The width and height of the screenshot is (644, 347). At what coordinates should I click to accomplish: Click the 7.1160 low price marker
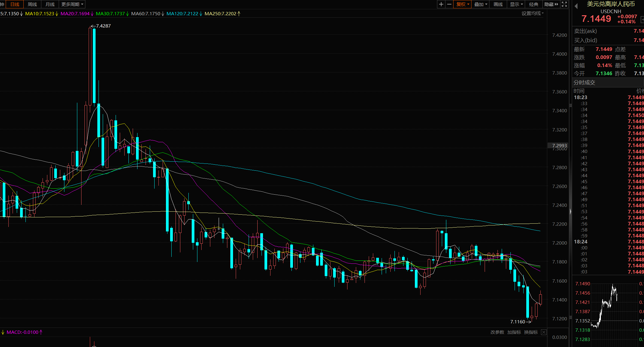pyautogui.click(x=518, y=322)
